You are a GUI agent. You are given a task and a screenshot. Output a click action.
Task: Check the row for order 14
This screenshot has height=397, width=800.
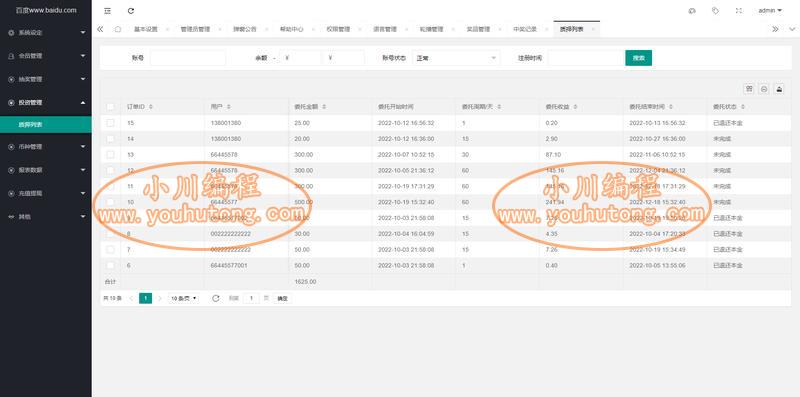110,139
